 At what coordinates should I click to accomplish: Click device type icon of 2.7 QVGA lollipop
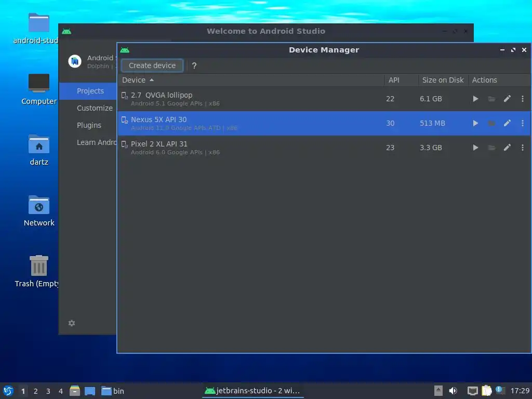(125, 96)
